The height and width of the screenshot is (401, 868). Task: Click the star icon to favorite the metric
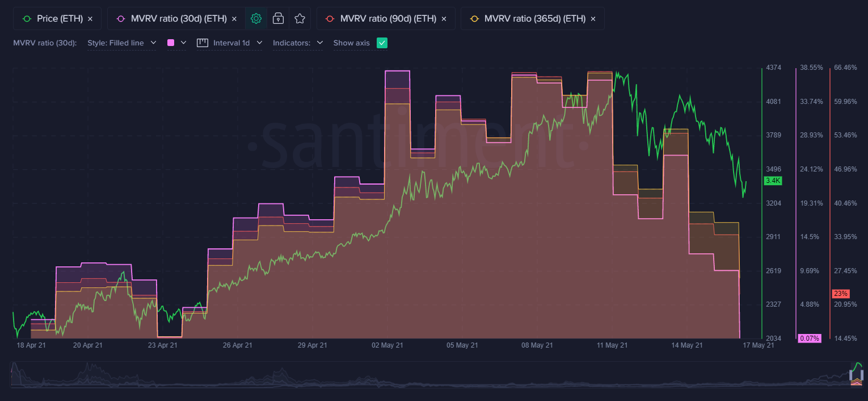click(300, 18)
